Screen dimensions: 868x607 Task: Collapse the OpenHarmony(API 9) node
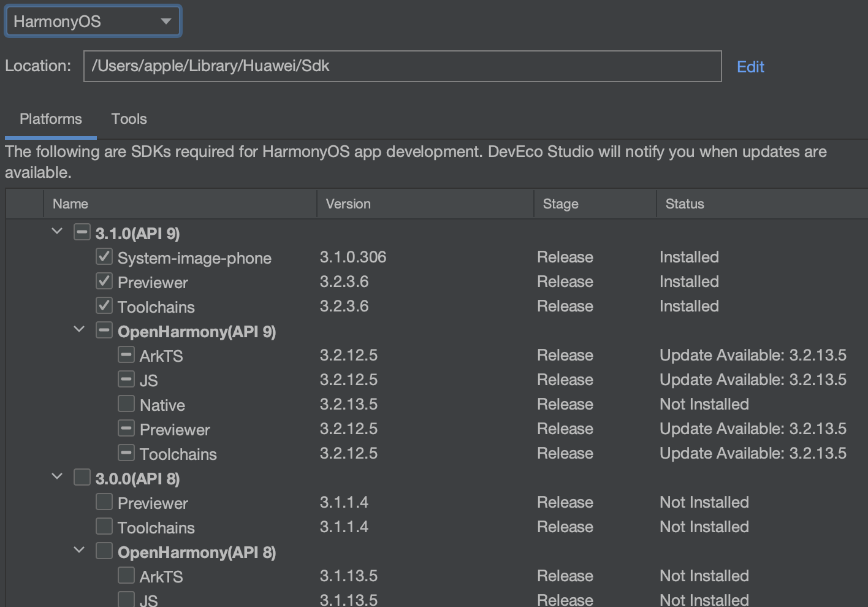(x=79, y=330)
